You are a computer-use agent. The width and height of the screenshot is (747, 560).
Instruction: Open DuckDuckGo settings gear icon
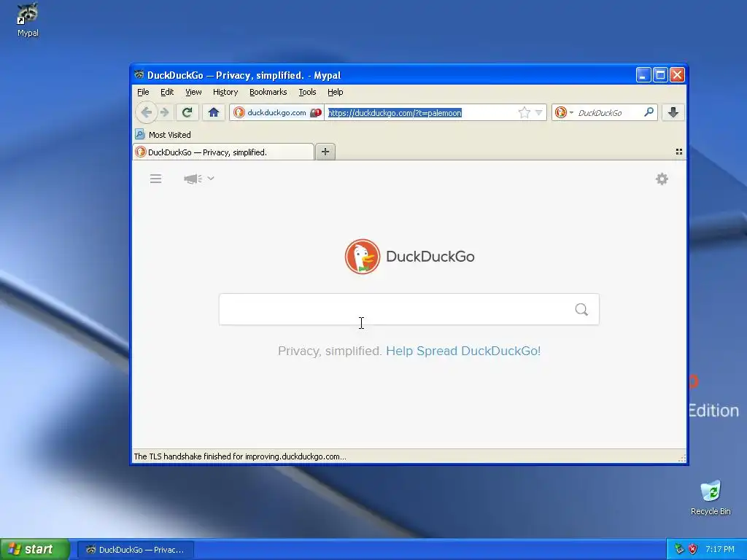662,179
